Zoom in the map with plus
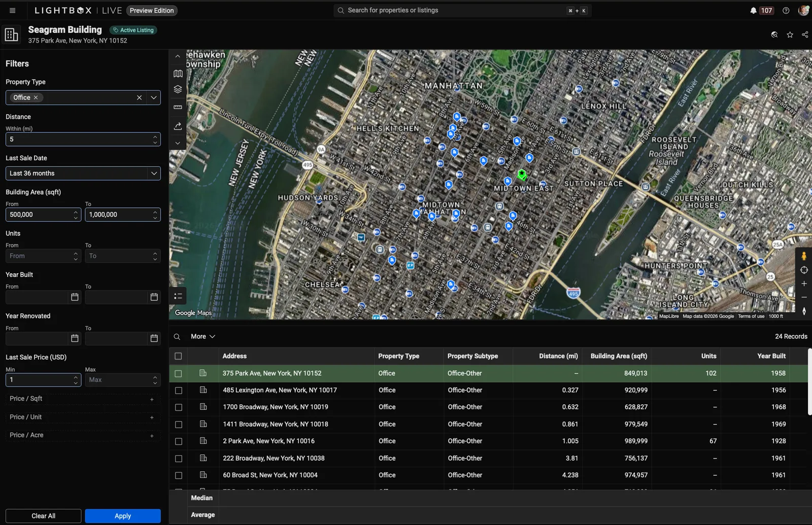The height and width of the screenshot is (525, 812). point(804,284)
